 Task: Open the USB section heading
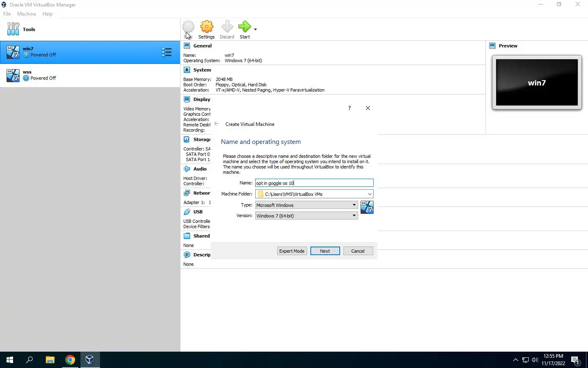[x=198, y=212]
